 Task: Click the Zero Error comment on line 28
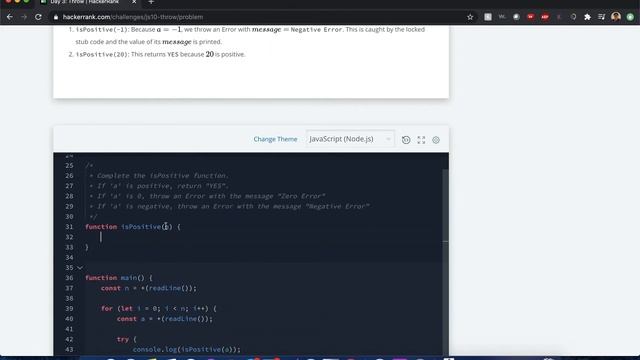coord(207,196)
